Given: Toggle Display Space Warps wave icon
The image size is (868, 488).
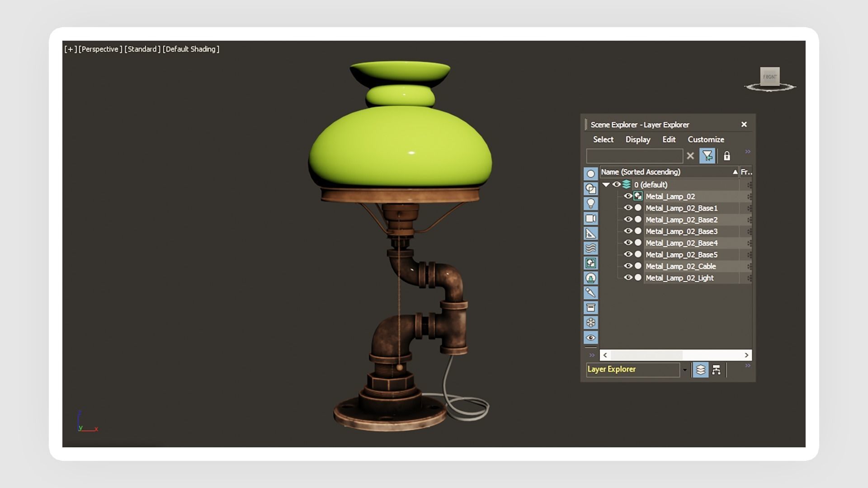Looking at the screenshot, I should pyautogui.click(x=590, y=249).
